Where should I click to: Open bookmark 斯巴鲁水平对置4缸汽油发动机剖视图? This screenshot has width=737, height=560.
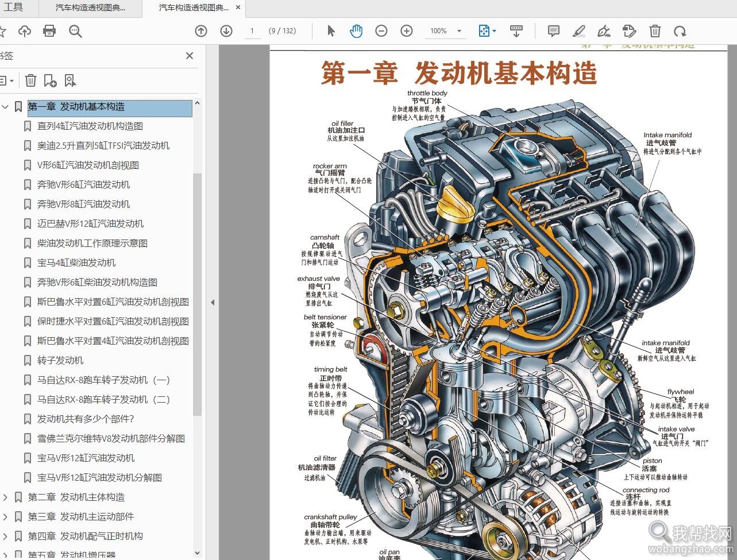point(113,341)
